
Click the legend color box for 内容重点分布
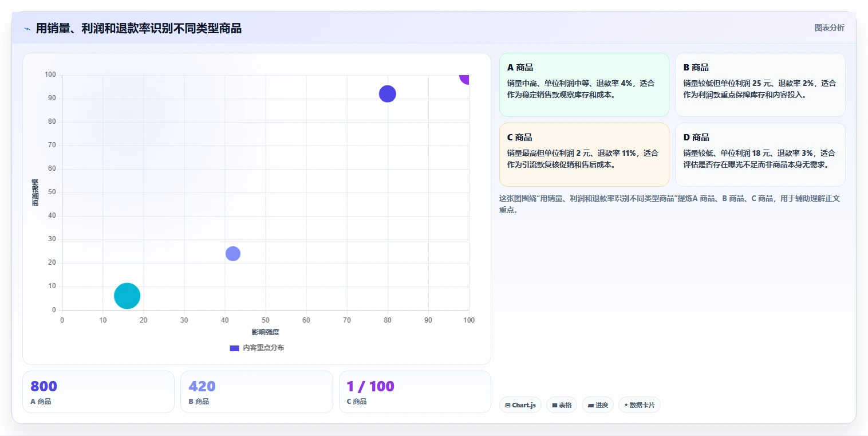(x=234, y=348)
